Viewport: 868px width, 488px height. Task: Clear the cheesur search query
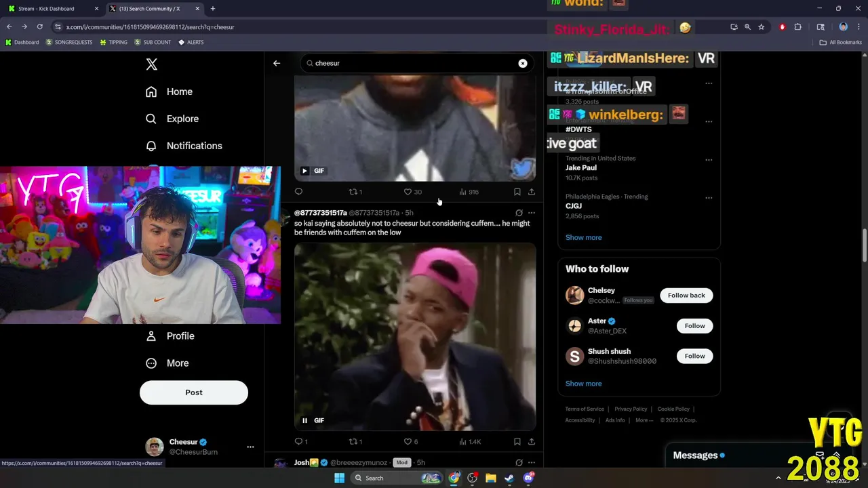click(x=523, y=63)
